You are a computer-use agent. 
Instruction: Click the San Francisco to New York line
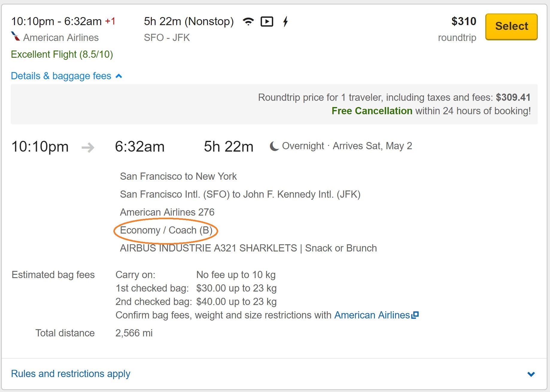[x=178, y=176]
